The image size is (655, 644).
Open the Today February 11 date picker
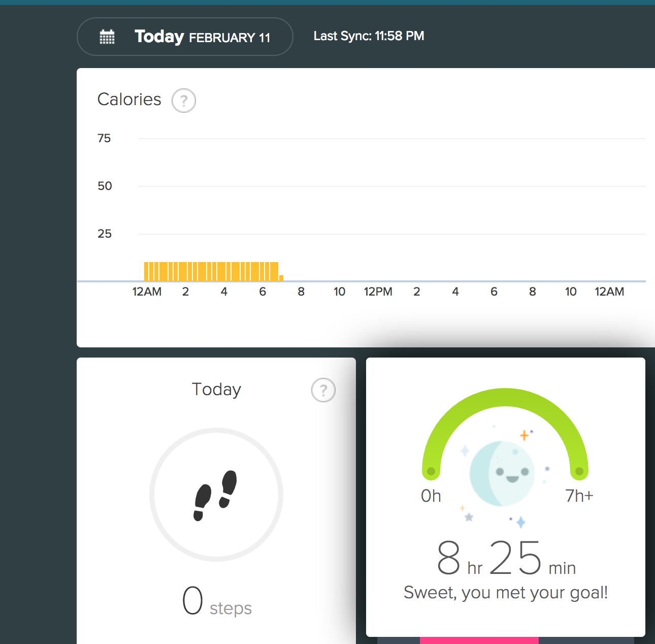coord(185,37)
